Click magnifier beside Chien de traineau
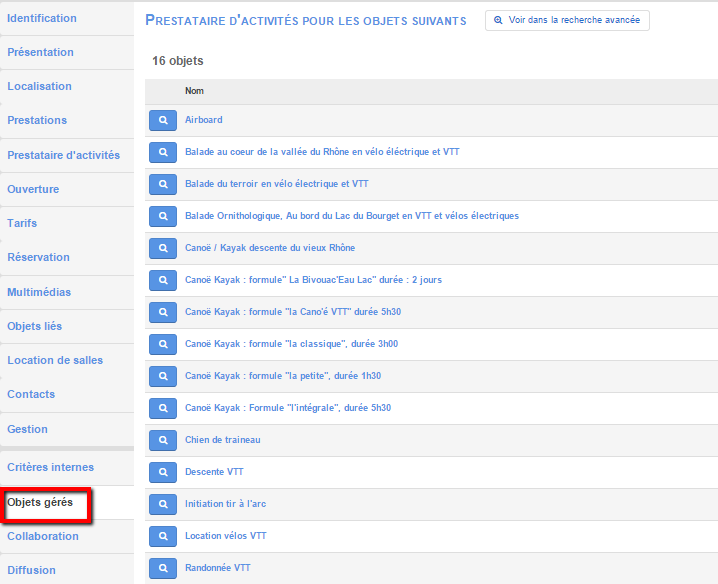The width and height of the screenshot is (718, 584). click(x=163, y=440)
